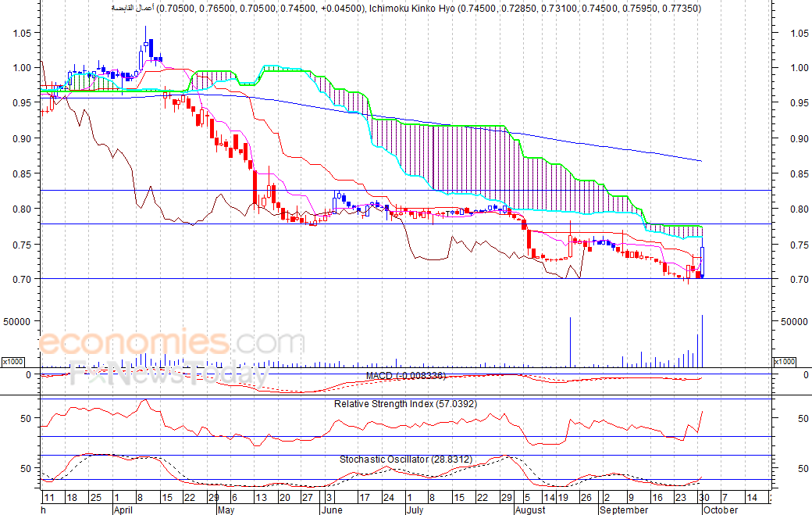Click 0.80 on the right price axis

click(x=799, y=209)
